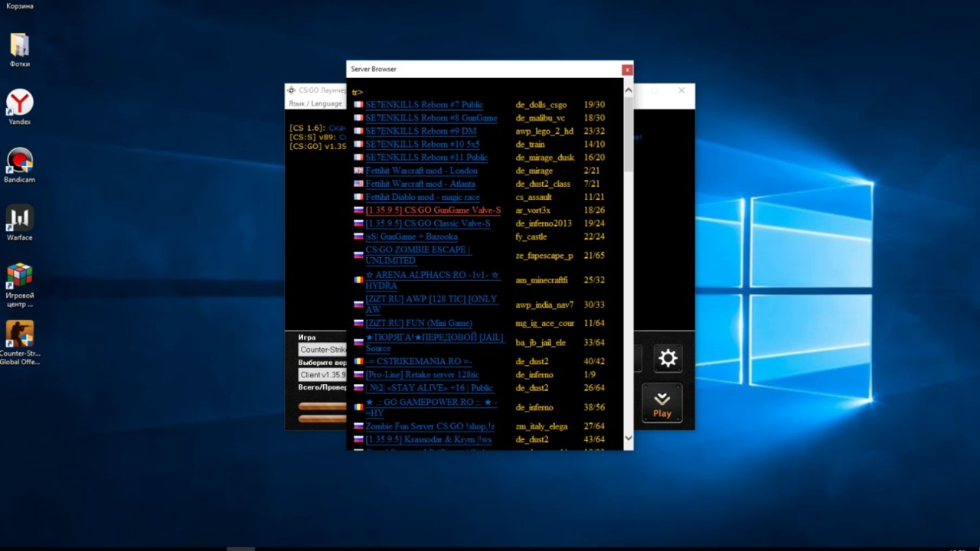Choose the «STAY ALIVE» +16 | Public server

[x=429, y=388]
